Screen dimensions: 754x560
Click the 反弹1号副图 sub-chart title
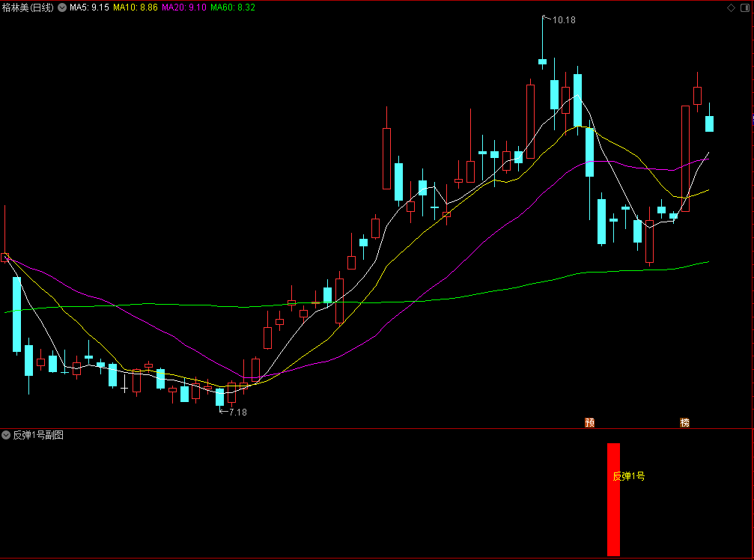point(38,435)
